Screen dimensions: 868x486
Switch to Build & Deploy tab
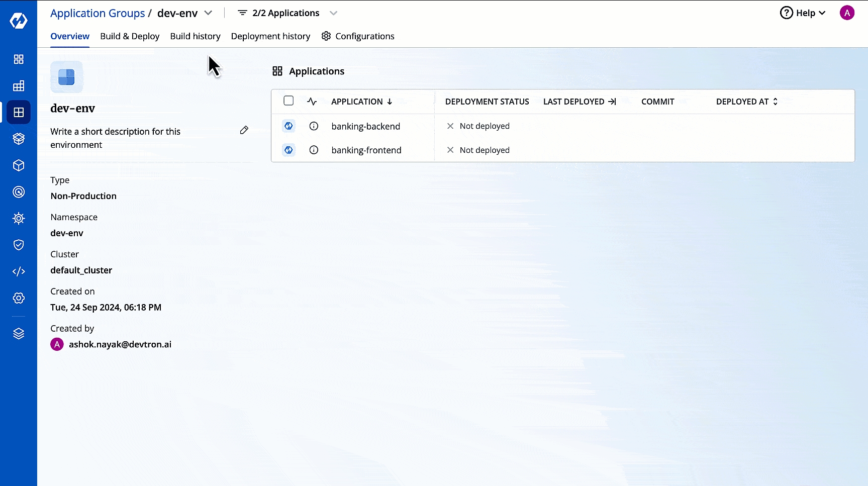coord(130,36)
